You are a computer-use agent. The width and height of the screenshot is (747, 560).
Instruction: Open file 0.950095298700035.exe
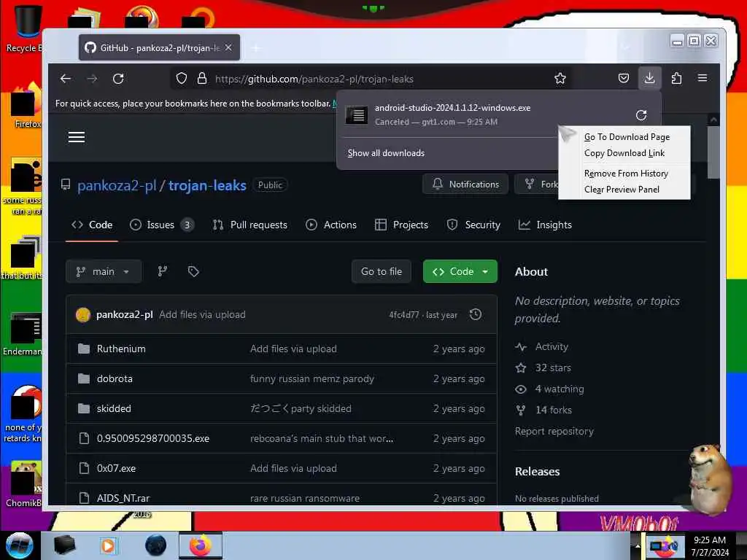[153, 438]
